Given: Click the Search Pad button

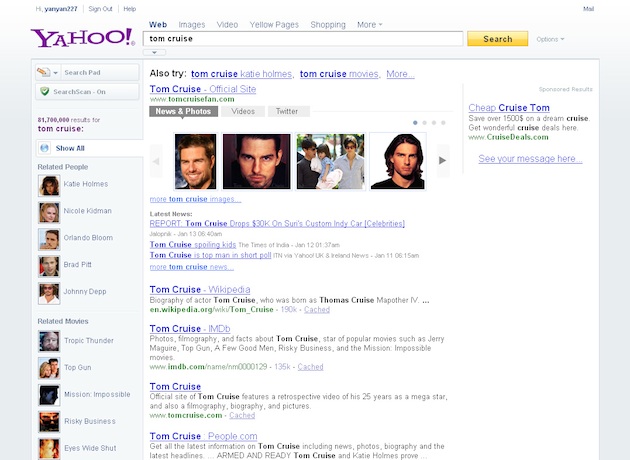Looking at the screenshot, I should coord(87,72).
